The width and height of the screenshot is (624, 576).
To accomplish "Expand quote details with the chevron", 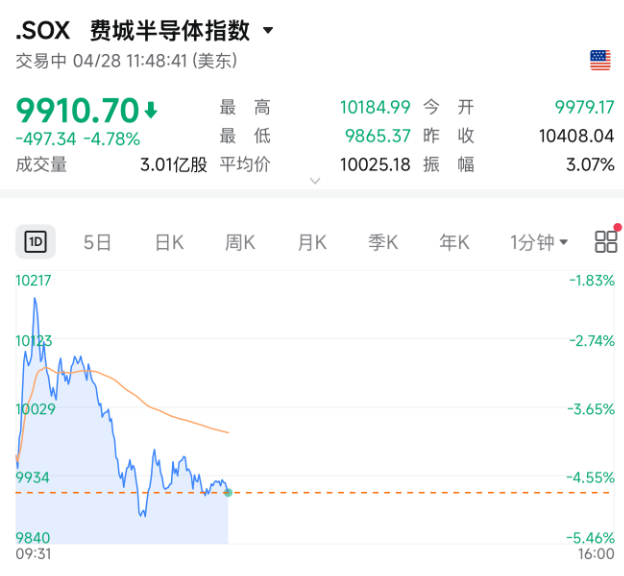I will (315, 181).
